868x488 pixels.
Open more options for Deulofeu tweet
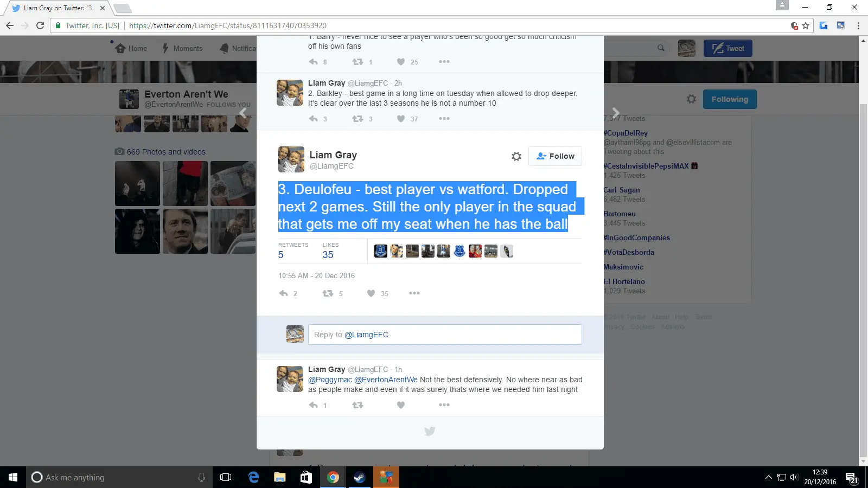tap(414, 293)
